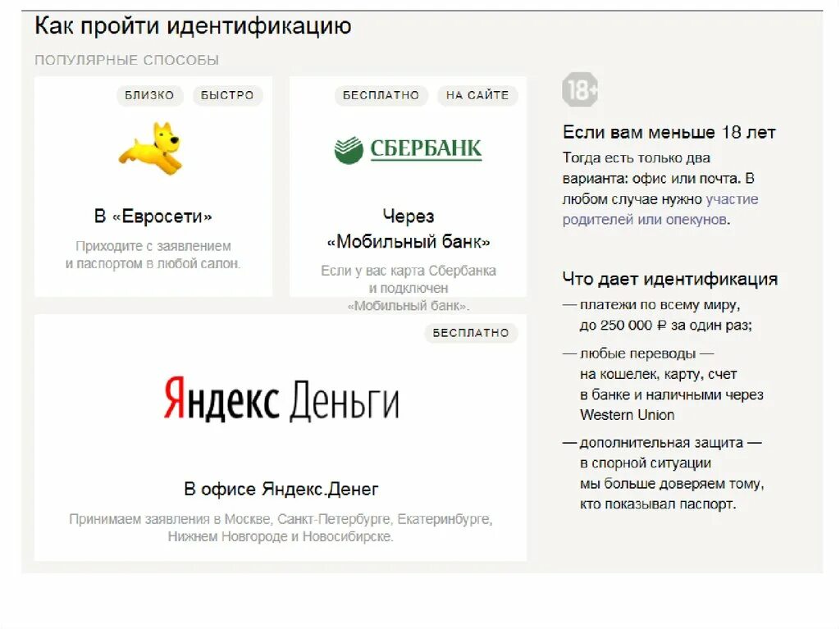Click the green Sberbank logo
The width and height of the screenshot is (840, 629).
(408, 149)
